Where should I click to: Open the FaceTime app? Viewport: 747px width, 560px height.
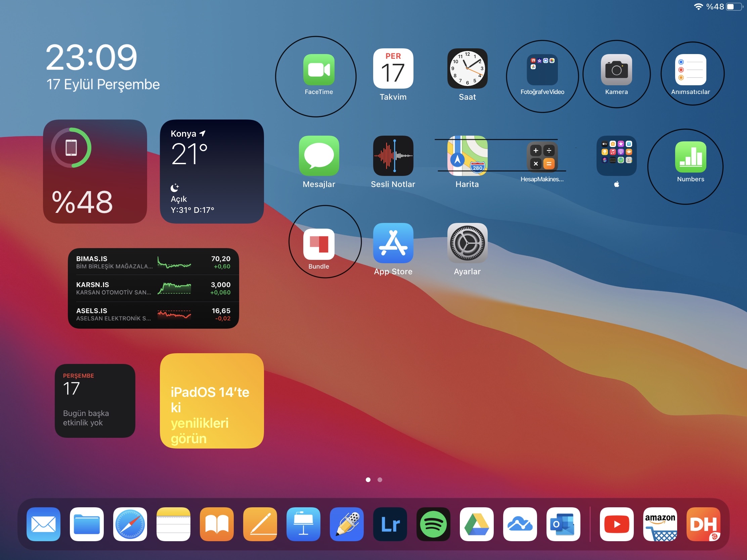(318, 69)
